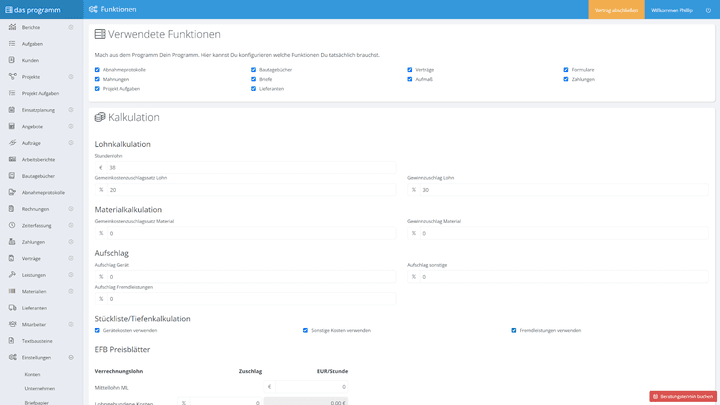
Task: Toggle the Bautagebücher function checkbox
Action: point(253,70)
